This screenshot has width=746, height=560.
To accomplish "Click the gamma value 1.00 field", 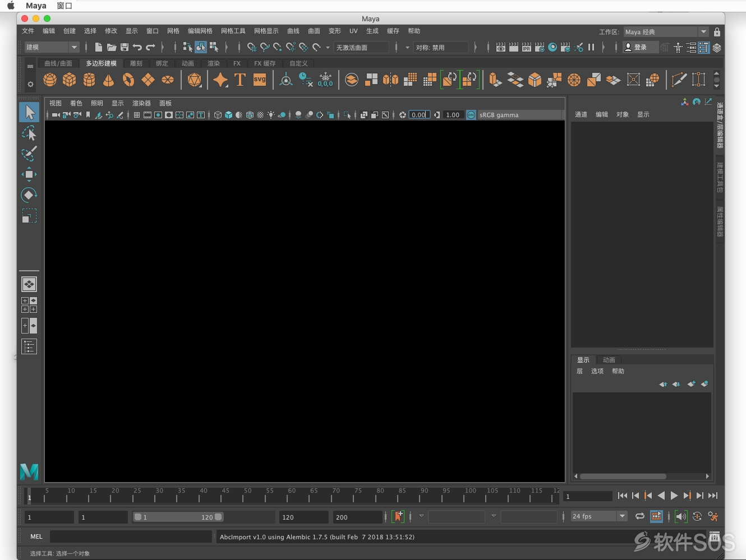I will coord(453,115).
